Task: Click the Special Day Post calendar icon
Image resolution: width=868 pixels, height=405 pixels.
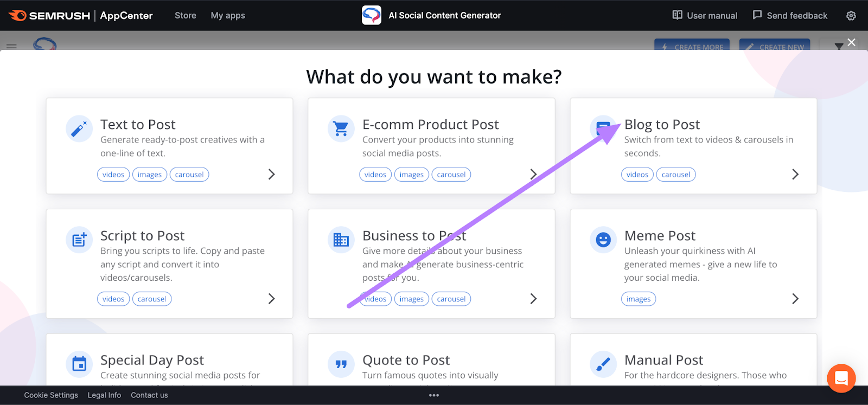Action: pyautogui.click(x=79, y=364)
